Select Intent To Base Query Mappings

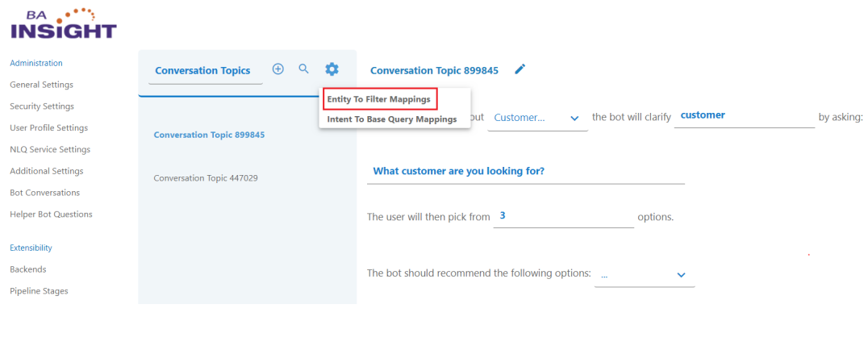pos(391,119)
